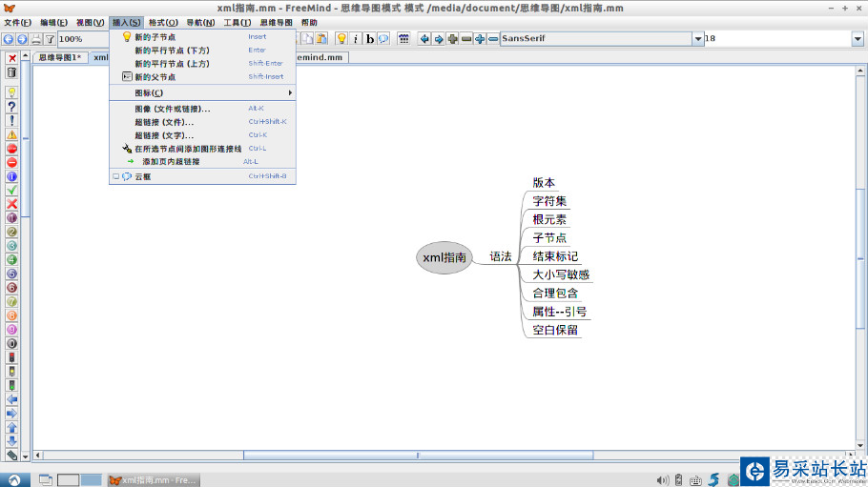
Task: Click the printer icon in toolbar
Action: tap(36, 39)
